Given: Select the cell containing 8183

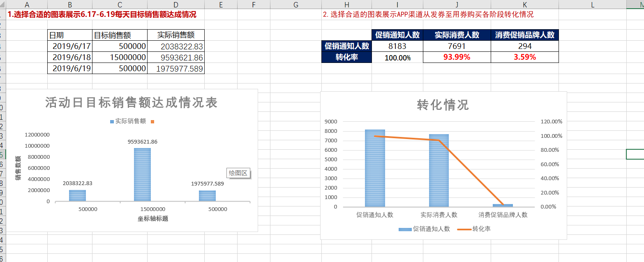Looking at the screenshot, I should coord(397,46).
